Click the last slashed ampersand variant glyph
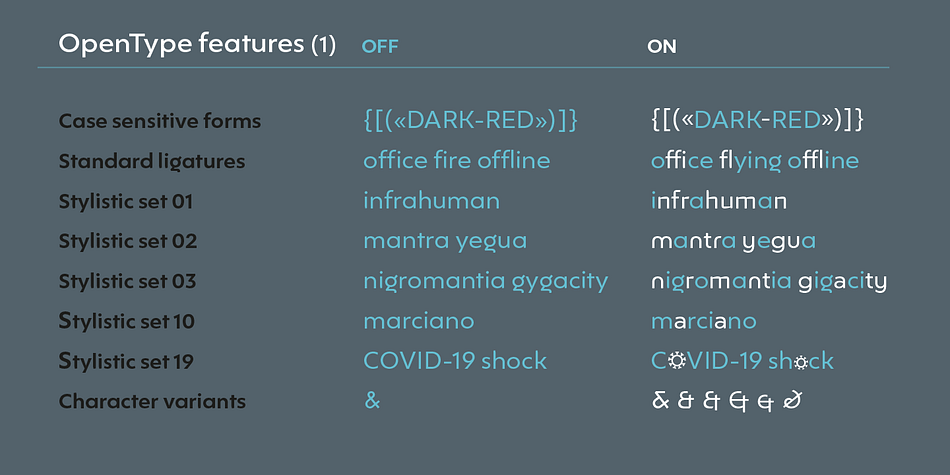Image resolution: width=950 pixels, height=475 pixels. pos(793,401)
